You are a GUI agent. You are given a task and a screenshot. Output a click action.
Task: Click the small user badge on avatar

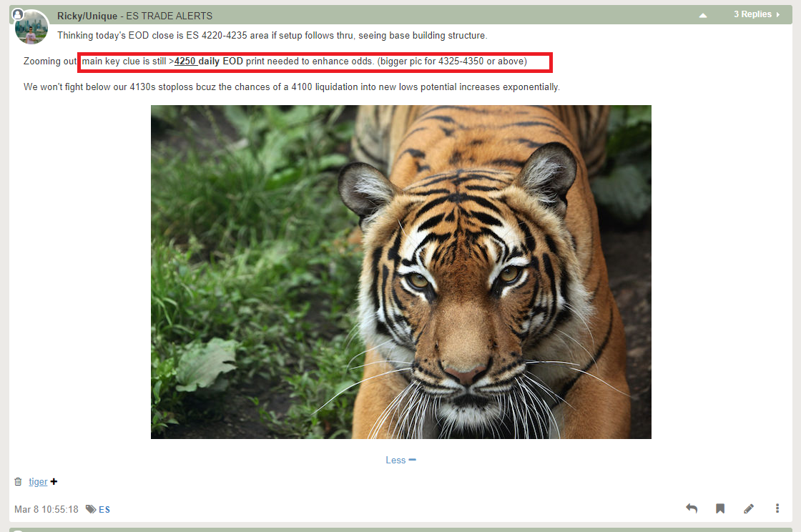click(17, 14)
